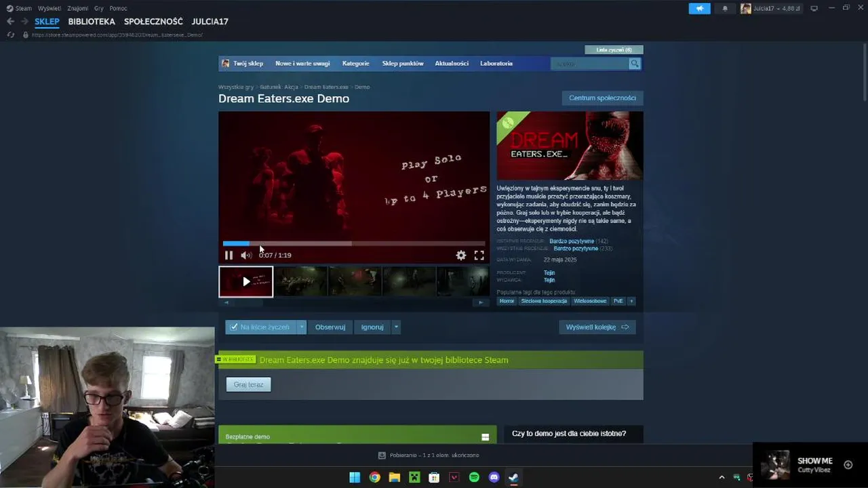Image resolution: width=868 pixels, height=488 pixels.
Task: Open Discord from the taskbar
Action: coord(494,477)
